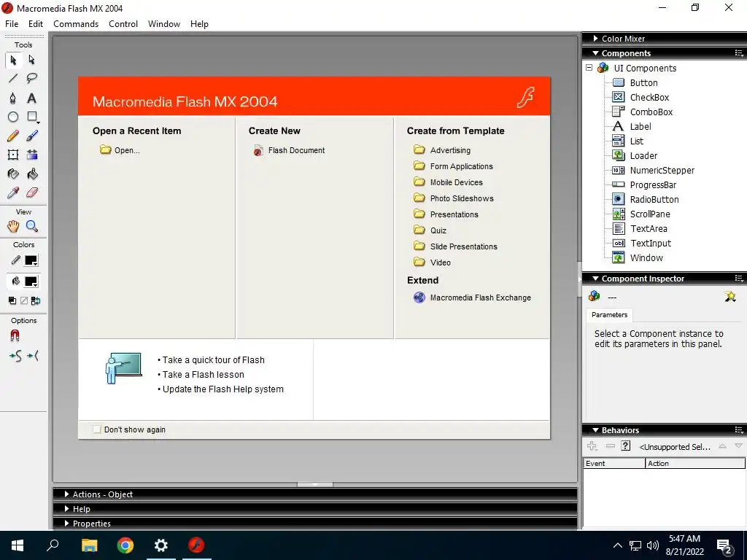Open File Explorer from the taskbar

tap(89, 545)
